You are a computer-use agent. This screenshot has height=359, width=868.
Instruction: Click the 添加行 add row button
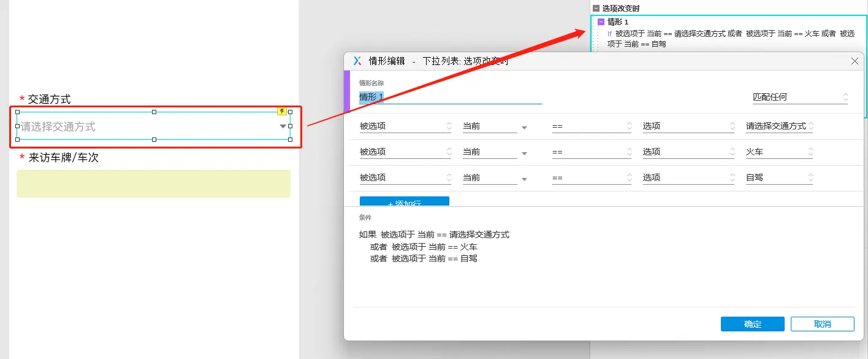pos(404,203)
